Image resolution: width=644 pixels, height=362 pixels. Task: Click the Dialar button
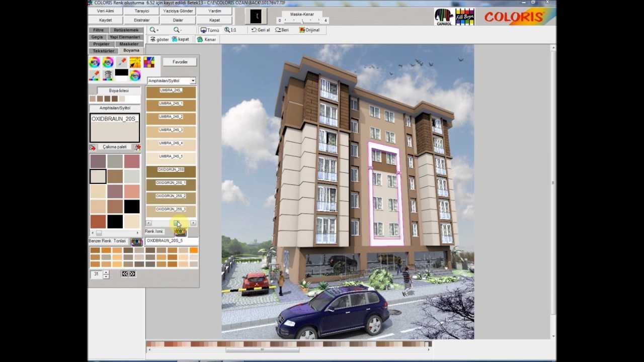[178, 20]
